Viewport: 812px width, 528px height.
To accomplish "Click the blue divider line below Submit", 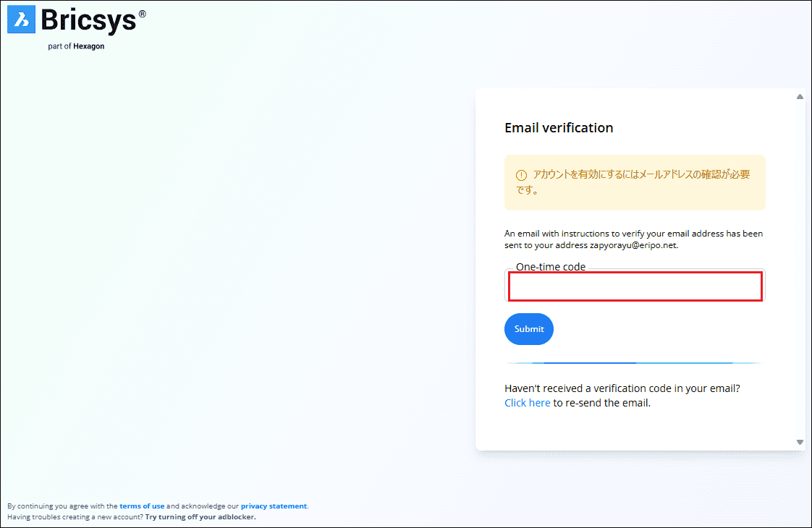I will coord(634,362).
